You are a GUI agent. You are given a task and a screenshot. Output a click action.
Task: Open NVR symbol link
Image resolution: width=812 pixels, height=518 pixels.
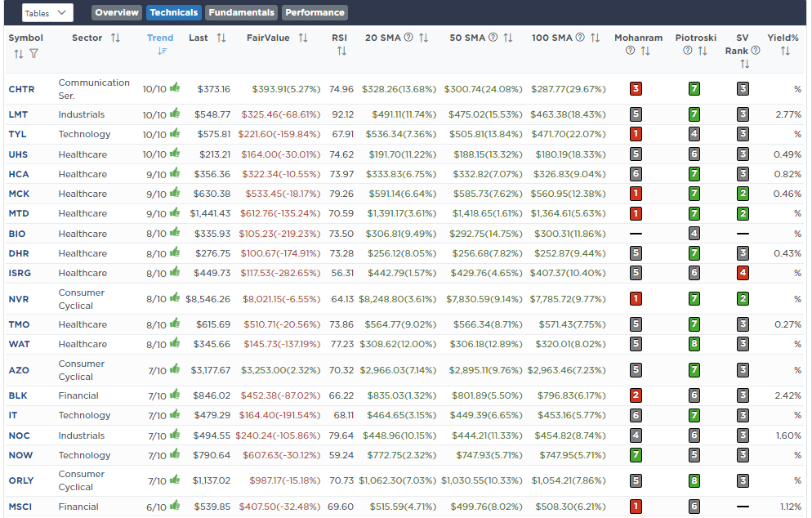coord(19,299)
